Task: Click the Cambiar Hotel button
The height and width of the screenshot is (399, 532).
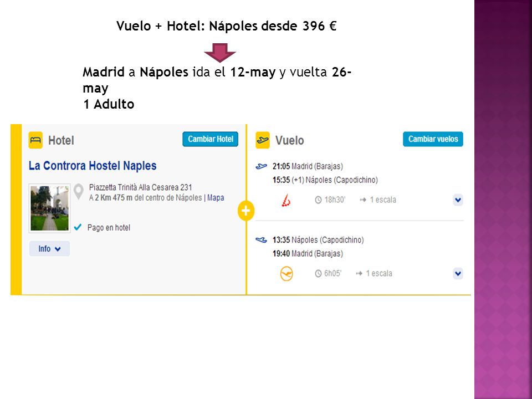Action: tap(211, 139)
